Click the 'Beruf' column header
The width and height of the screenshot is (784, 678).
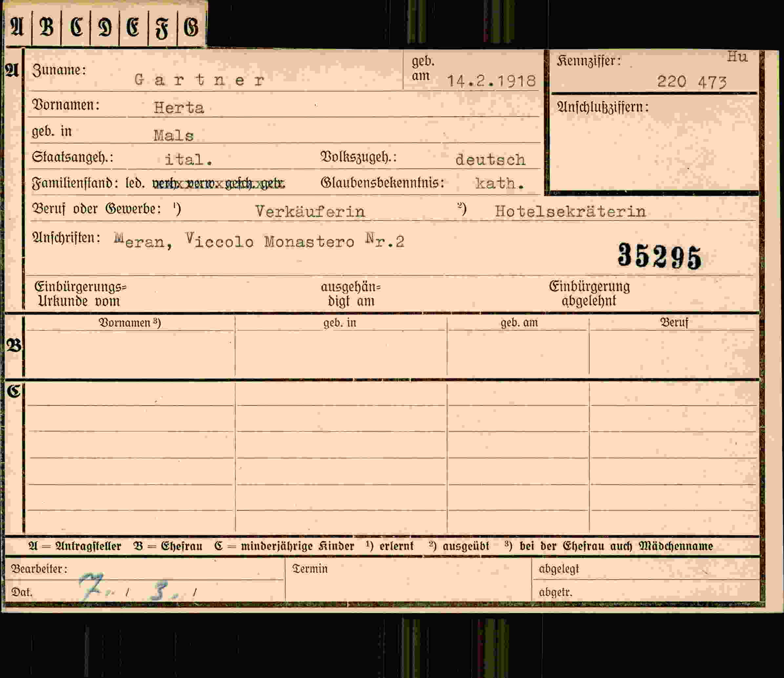674,323
